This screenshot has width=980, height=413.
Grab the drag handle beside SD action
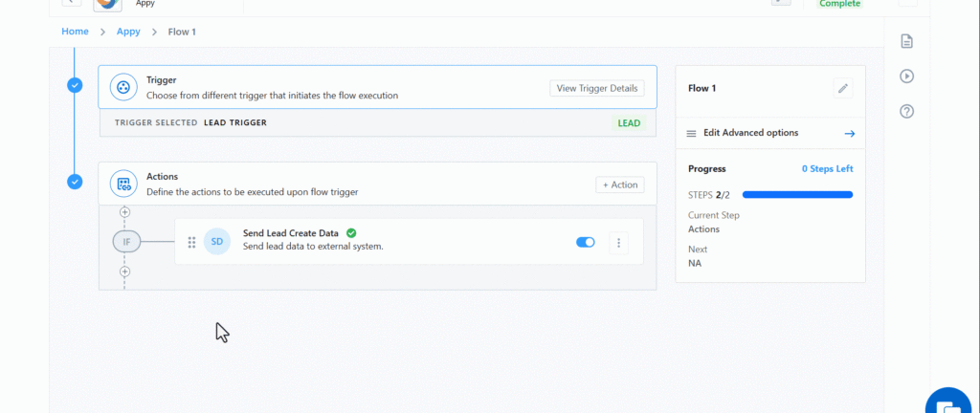coord(191,242)
